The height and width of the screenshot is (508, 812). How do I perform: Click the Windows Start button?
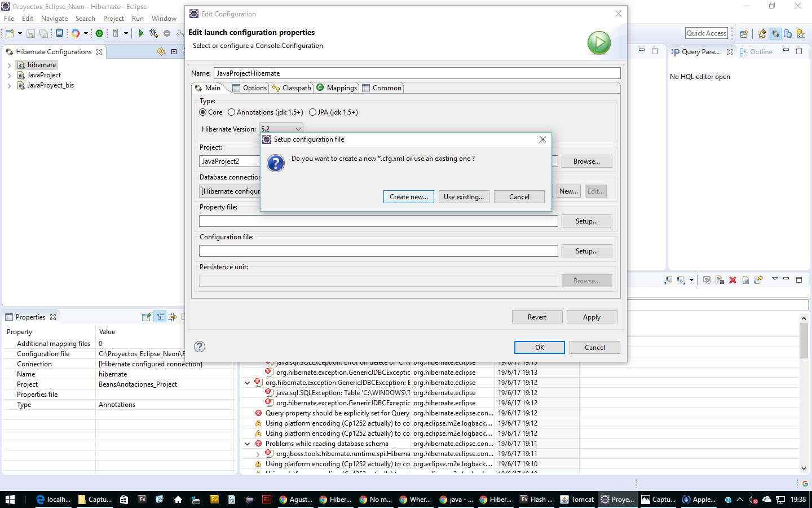coord(10,499)
